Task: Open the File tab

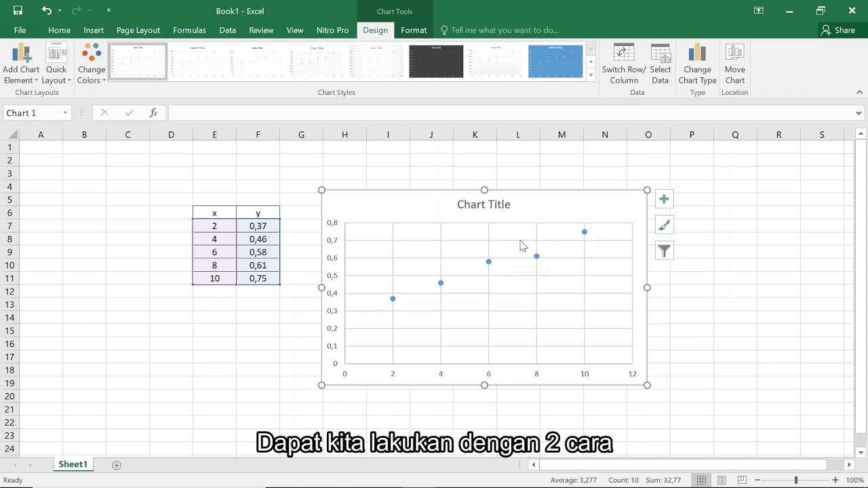Action: 20,30
